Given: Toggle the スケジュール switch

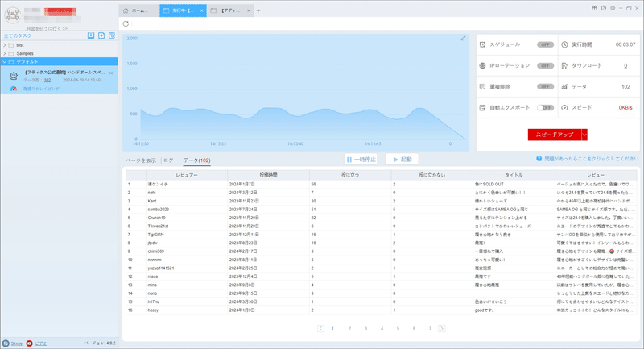Looking at the screenshot, I should [545, 44].
